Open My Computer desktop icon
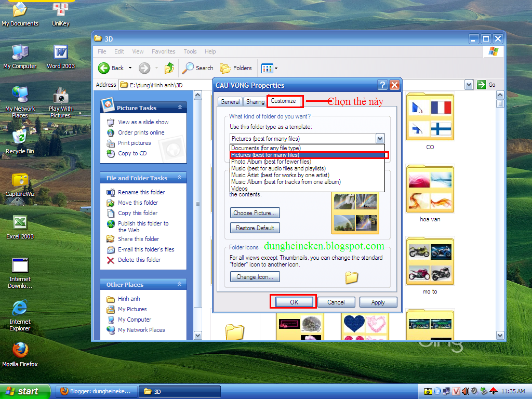 coord(20,57)
